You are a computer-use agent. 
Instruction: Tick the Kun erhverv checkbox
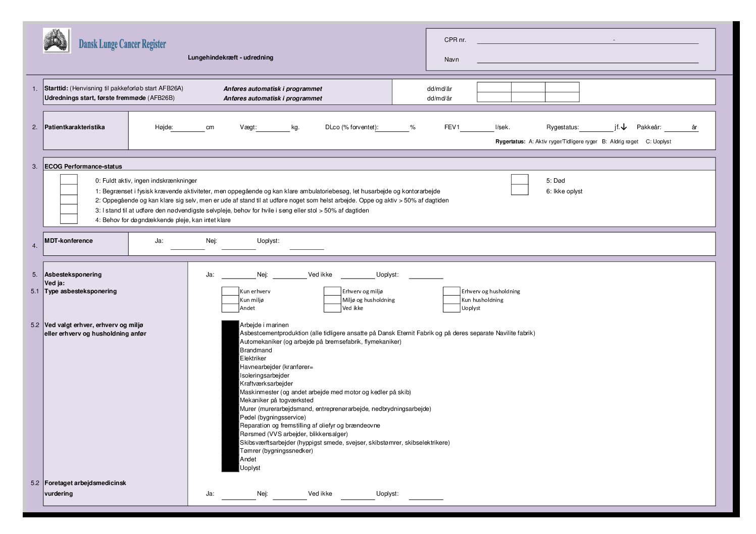(x=230, y=291)
